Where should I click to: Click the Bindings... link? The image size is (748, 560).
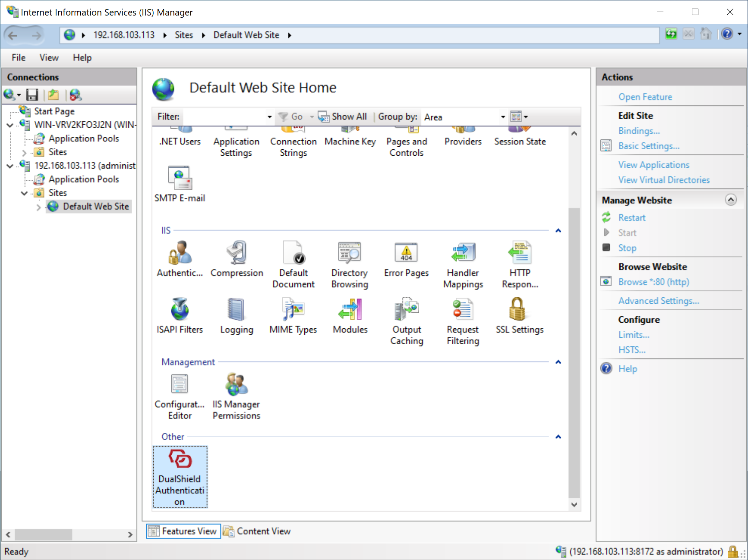pos(639,131)
